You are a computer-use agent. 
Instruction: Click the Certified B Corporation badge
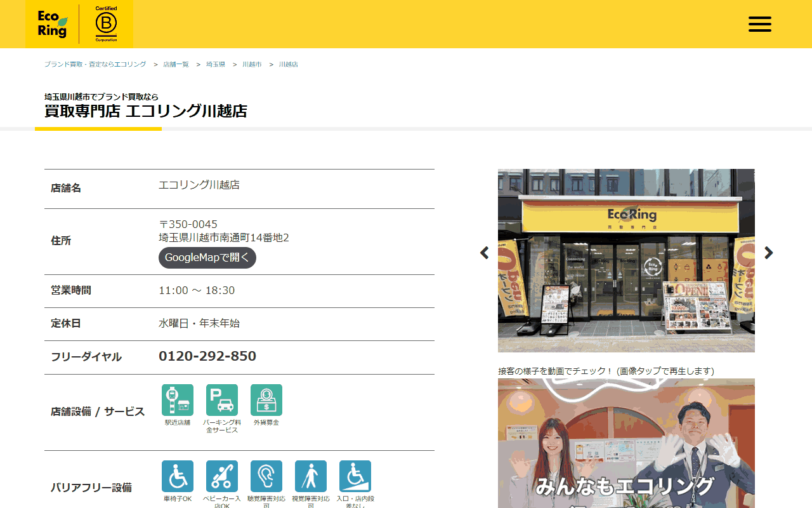(106, 24)
